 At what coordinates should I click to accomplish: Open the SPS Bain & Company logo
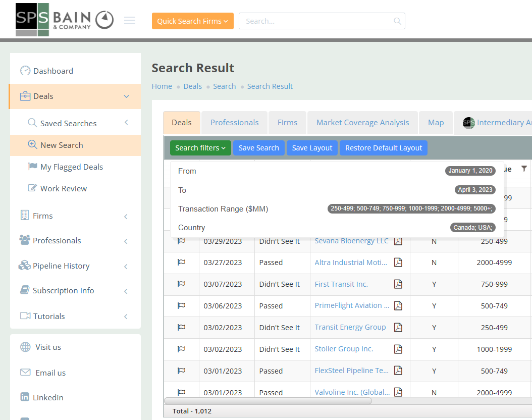(65, 20)
